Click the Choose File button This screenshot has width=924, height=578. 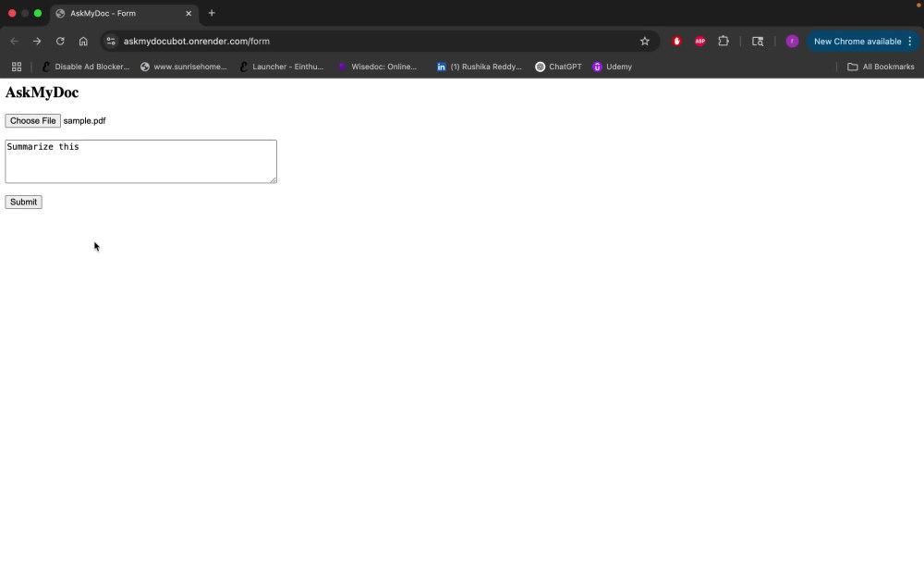(x=32, y=121)
